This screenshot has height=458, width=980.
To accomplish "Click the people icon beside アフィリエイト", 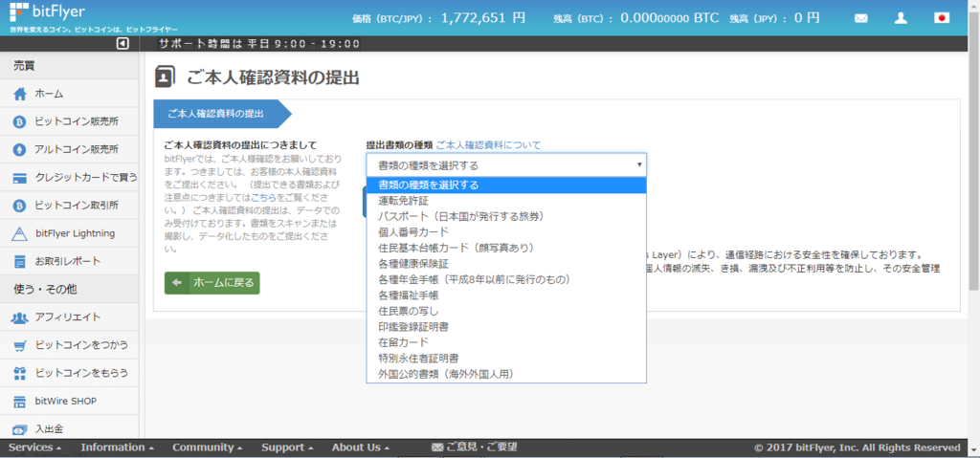I will (x=20, y=317).
